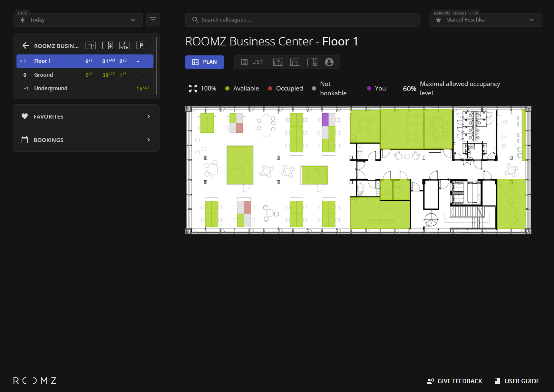The image size is (554, 392).
Task: Open the Date dropdown showing Today
Action: tap(78, 20)
